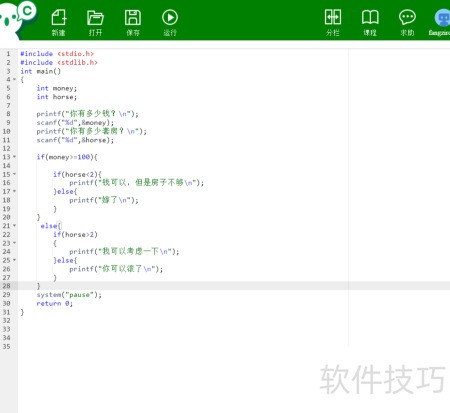This screenshot has width=450, height=413.
Task: Fold the if horse<2 block at line 15
Action: click(x=14, y=174)
